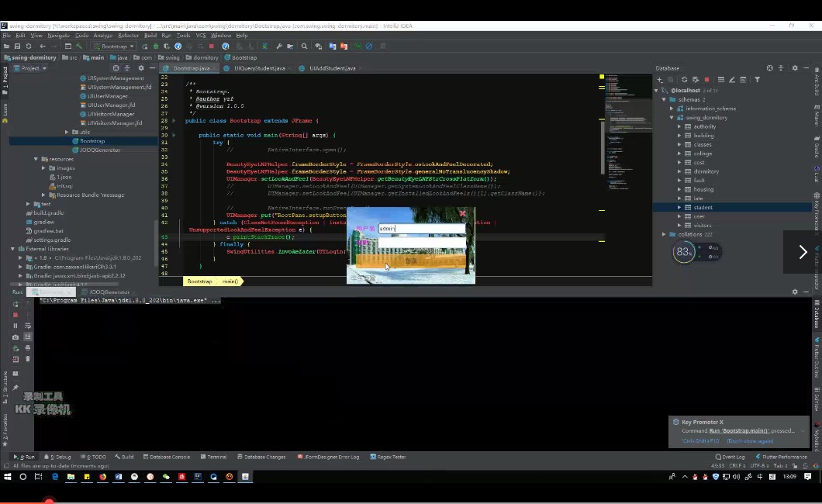Click the red disconnect icon in Database panel
The height and width of the screenshot is (504, 822).
706,80
